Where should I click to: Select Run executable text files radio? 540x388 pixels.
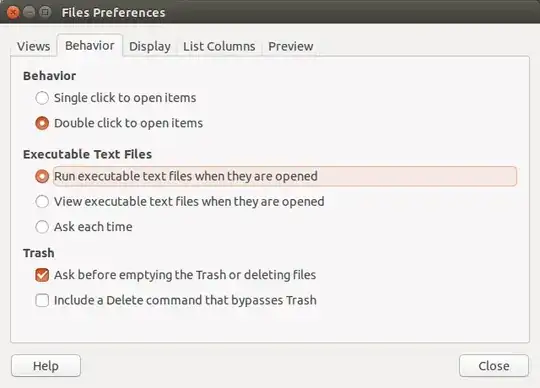click(x=42, y=176)
